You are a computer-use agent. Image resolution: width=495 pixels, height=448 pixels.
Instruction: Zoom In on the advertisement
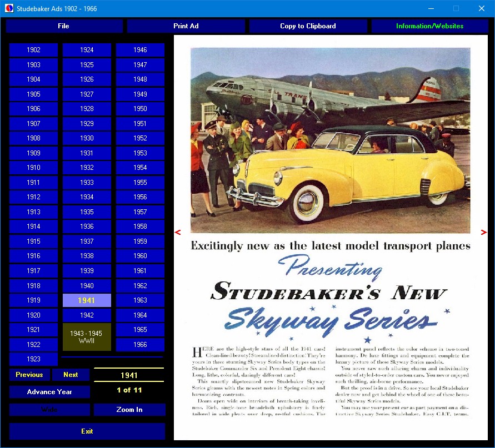(x=129, y=410)
